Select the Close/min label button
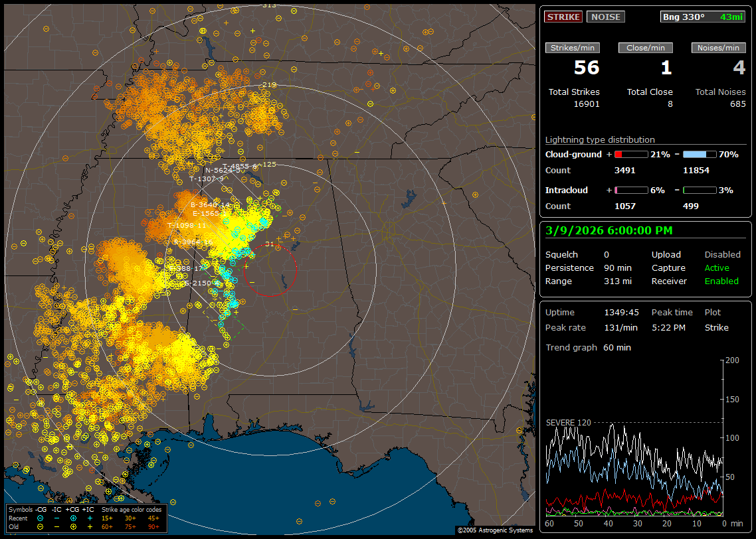 tap(646, 48)
